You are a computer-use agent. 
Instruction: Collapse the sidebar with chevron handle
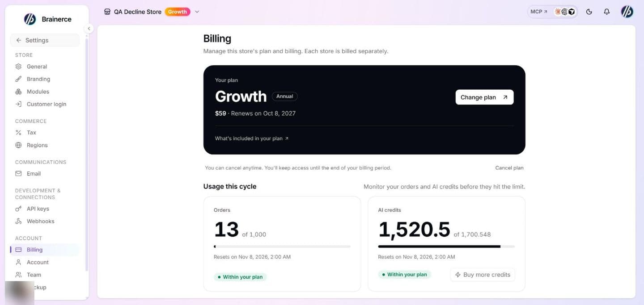click(89, 29)
